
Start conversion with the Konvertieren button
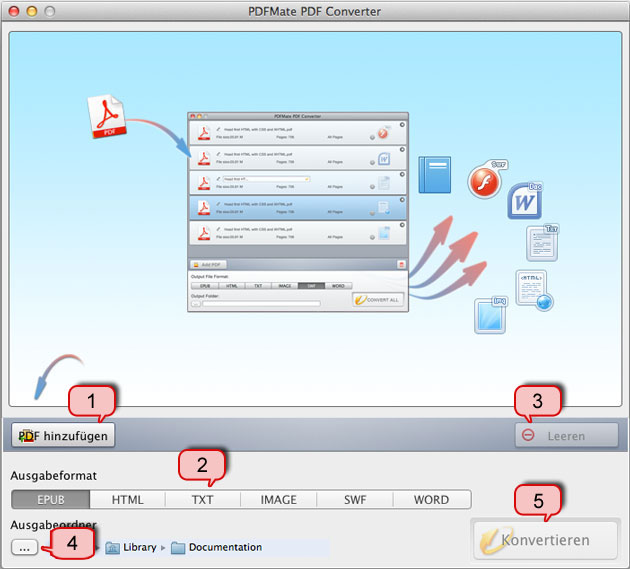(x=546, y=540)
